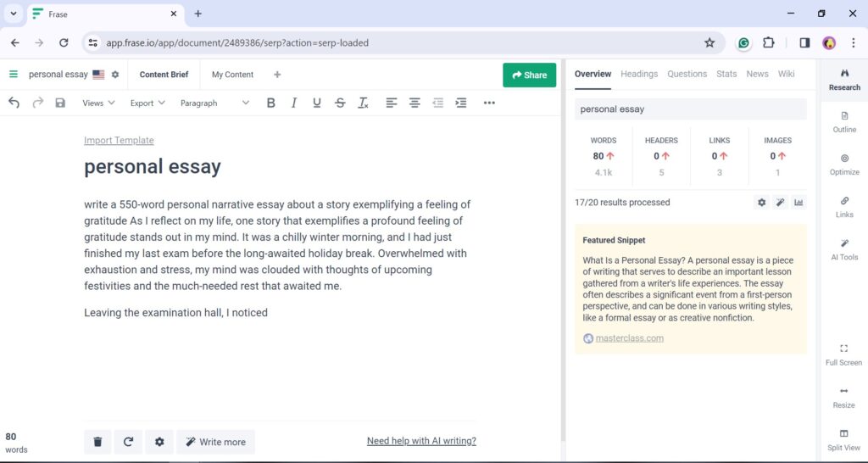The height and width of the screenshot is (463, 868).
Task: Click the personal essay document title
Action: click(153, 167)
